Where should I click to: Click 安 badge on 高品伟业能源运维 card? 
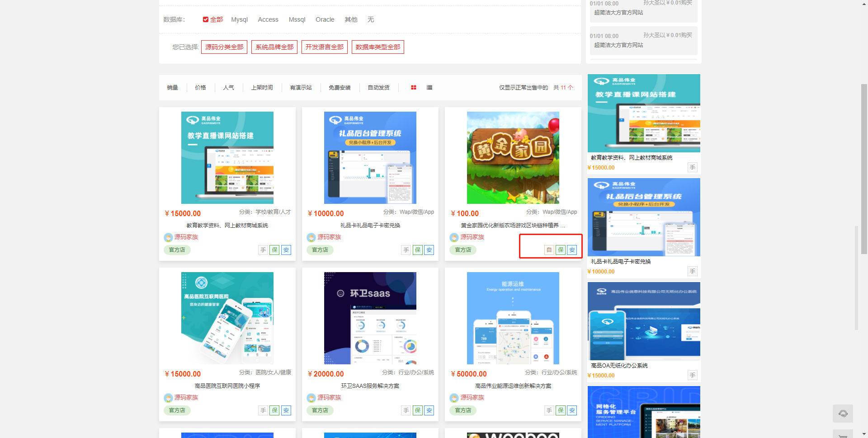[572, 410]
